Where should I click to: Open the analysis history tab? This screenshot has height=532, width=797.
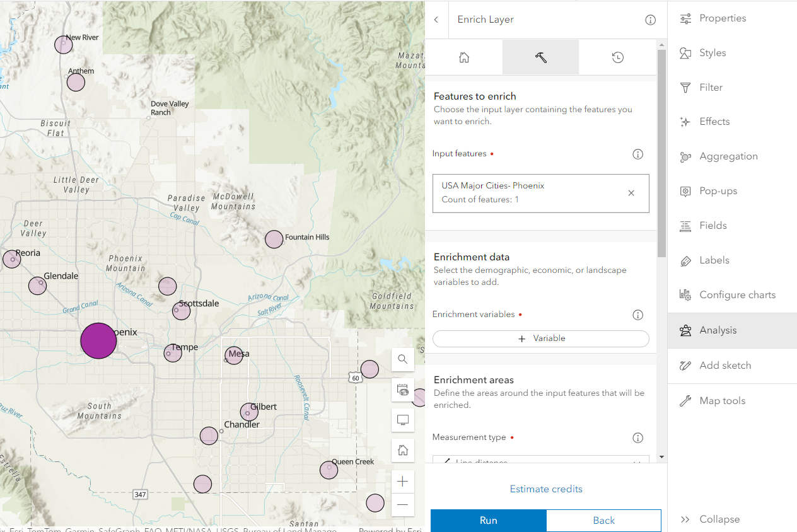617,57
